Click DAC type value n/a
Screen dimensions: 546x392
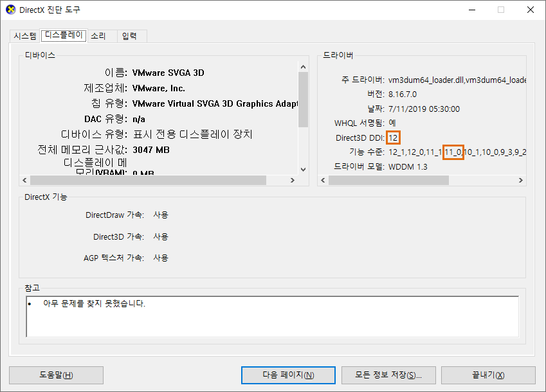(x=138, y=120)
